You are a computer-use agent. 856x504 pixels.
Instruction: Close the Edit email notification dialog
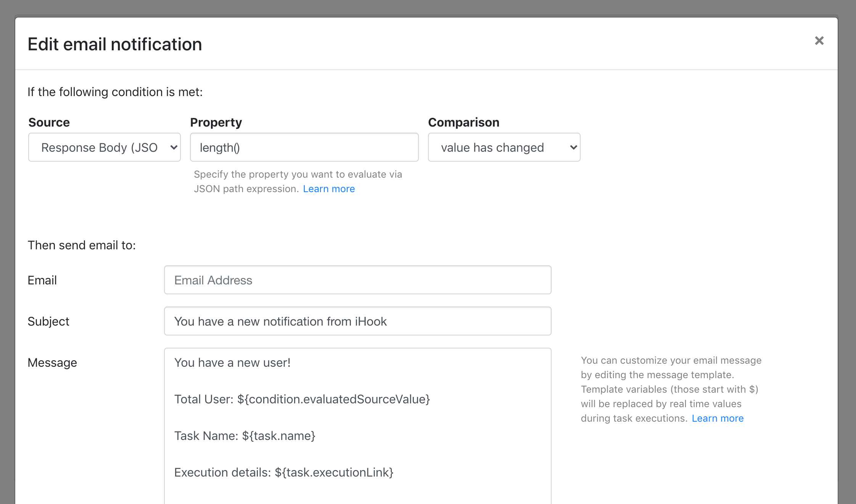[x=819, y=41]
